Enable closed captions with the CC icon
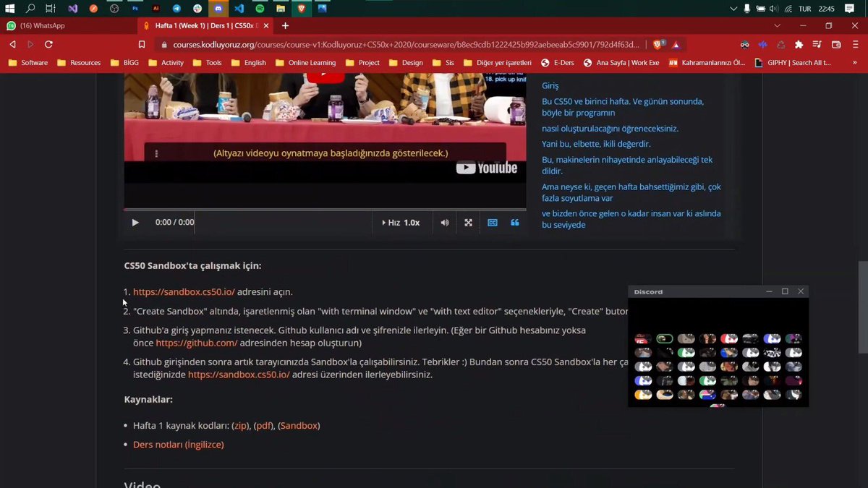The width and height of the screenshot is (868, 488). (493, 222)
